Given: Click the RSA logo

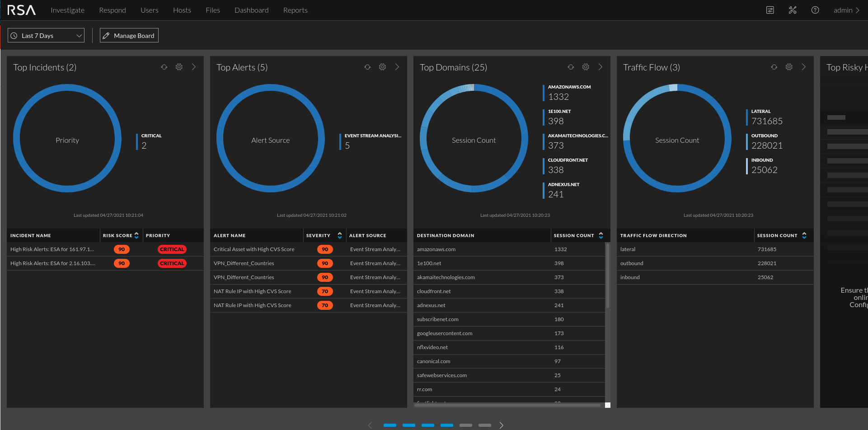Looking at the screenshot, I should click(21, 10).
